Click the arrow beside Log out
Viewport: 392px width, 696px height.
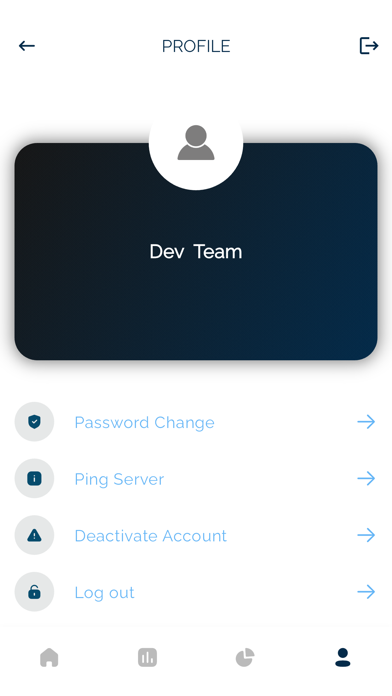point(366,592)
